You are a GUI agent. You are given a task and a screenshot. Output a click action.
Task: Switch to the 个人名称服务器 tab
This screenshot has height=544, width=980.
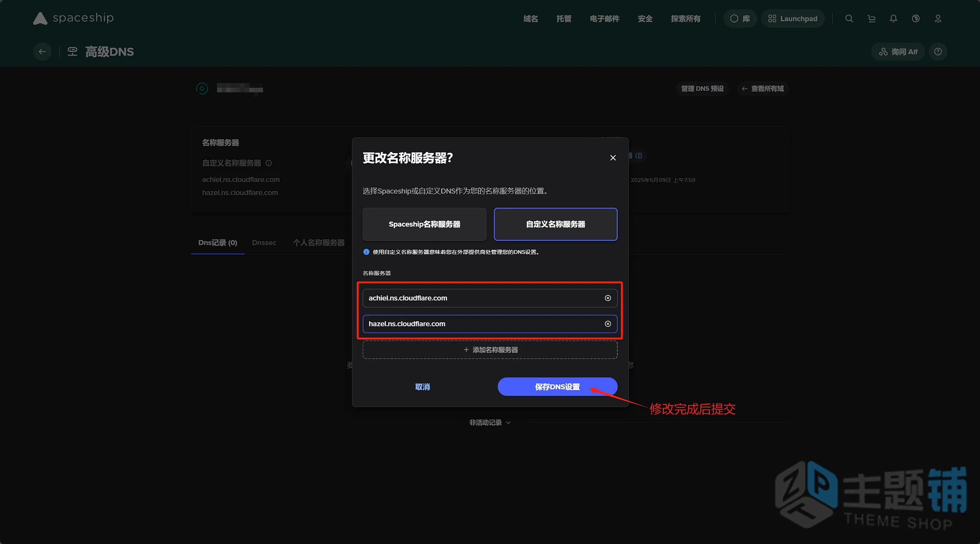(x=319, y=243)
